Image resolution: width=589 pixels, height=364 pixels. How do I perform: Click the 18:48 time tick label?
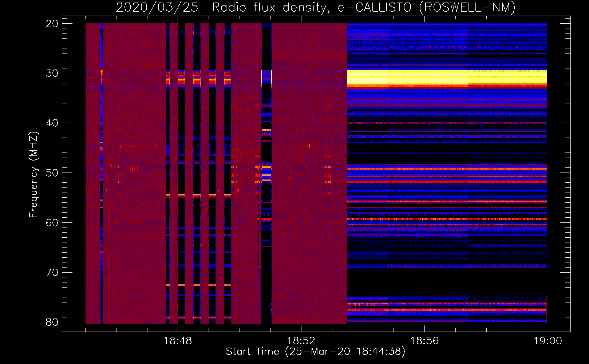point(178,341)
